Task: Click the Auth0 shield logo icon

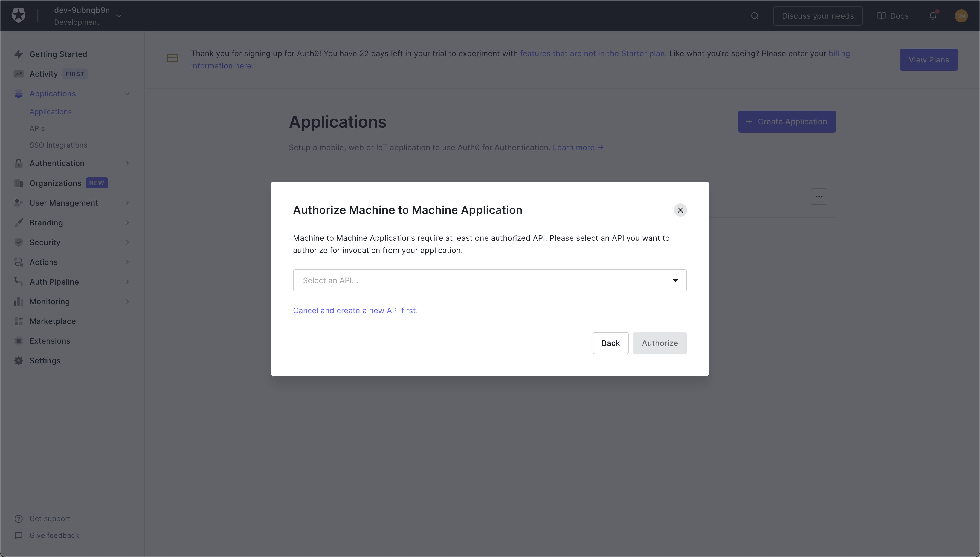Action: [x=18, y=16]
